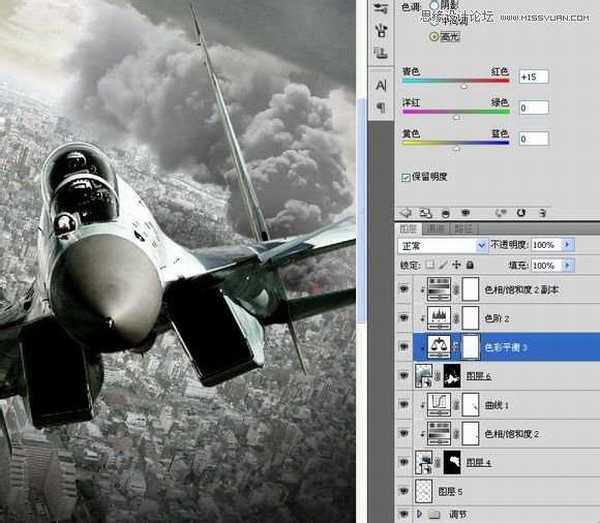Select the 高光 (Highlights) radio button
Viewport: 600px width, 523px height.
(434, 36)
